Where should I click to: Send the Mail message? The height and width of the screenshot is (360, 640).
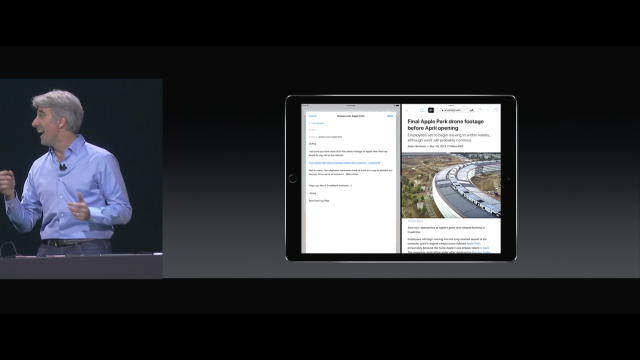click(390, 116)
